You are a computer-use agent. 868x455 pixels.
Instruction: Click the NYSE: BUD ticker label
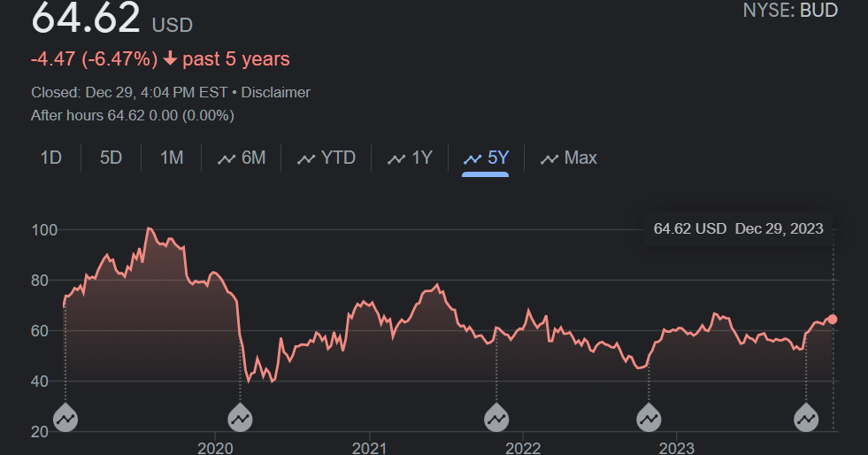tap(790, 11)
